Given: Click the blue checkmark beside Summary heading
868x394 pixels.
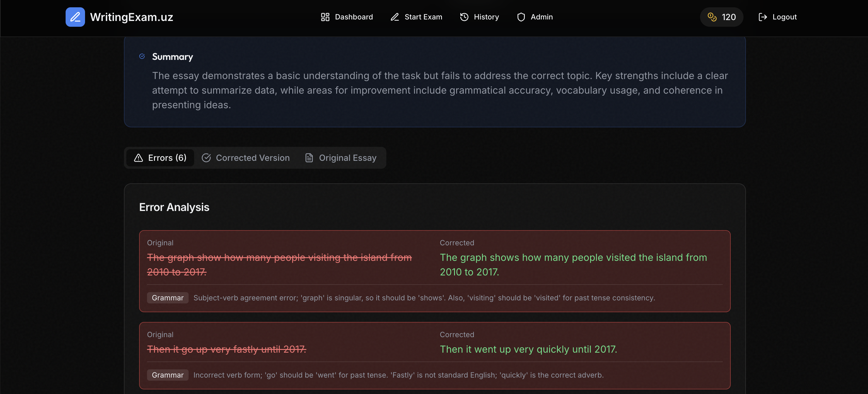Looking at the screenshot, I should click(142, 56).
